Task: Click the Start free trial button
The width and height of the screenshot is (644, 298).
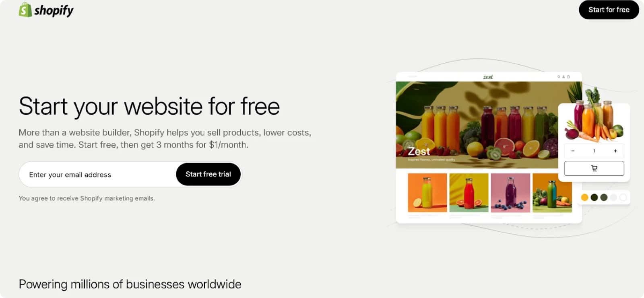Action: pyautogui.click(x=208, y=174)
